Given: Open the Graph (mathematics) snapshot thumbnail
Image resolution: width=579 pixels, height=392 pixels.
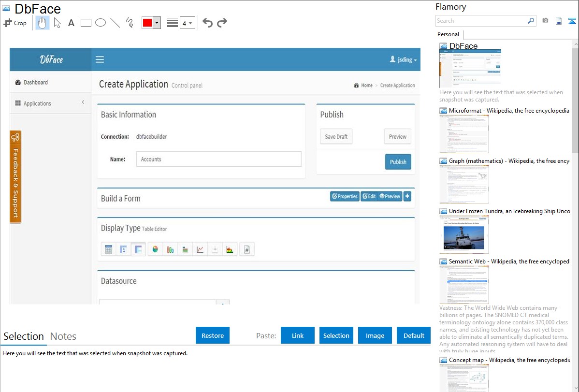Looking at the screenshot, I should pyautogui.click(x=464, y=184).
